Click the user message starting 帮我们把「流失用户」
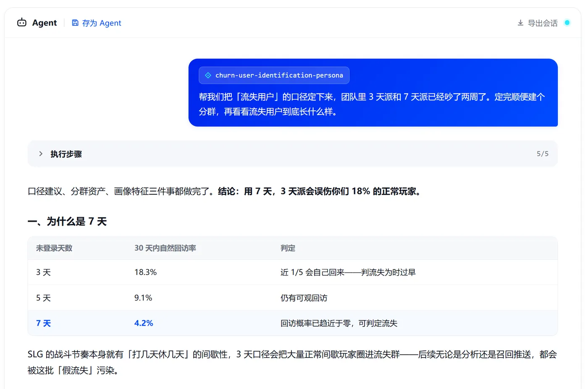The height and width of the screenshot is (389, 588). click(x=372, y=104)
